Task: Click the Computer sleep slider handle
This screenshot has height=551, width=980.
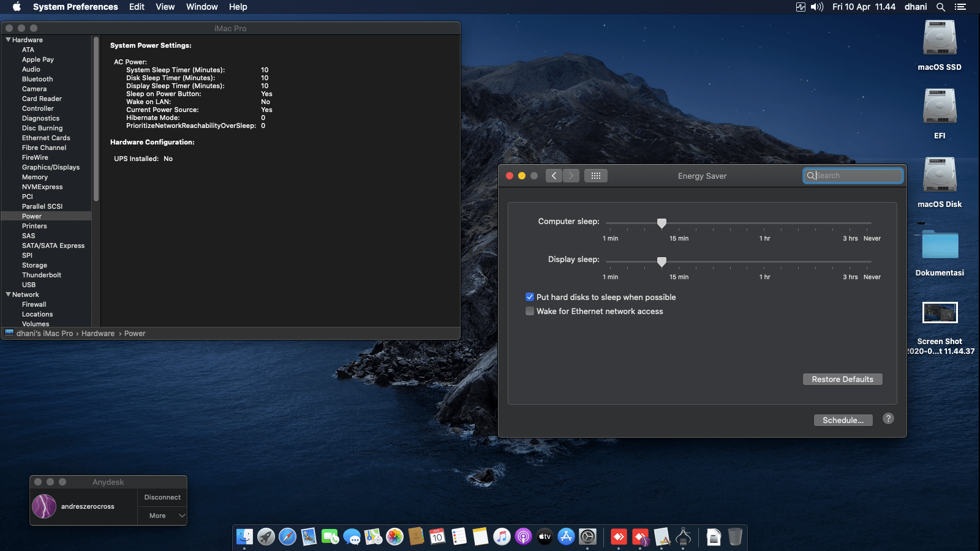Action: click(x=661, y=223)
